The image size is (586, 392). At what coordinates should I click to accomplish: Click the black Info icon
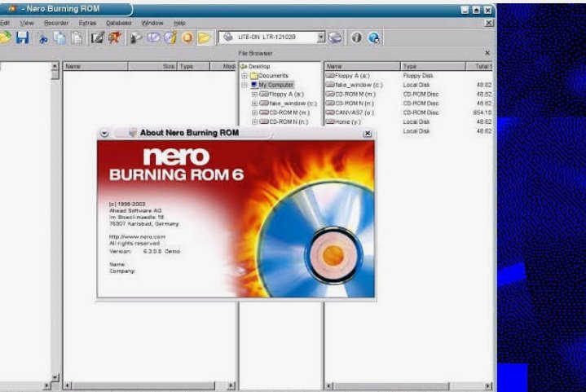pos(356,37)
